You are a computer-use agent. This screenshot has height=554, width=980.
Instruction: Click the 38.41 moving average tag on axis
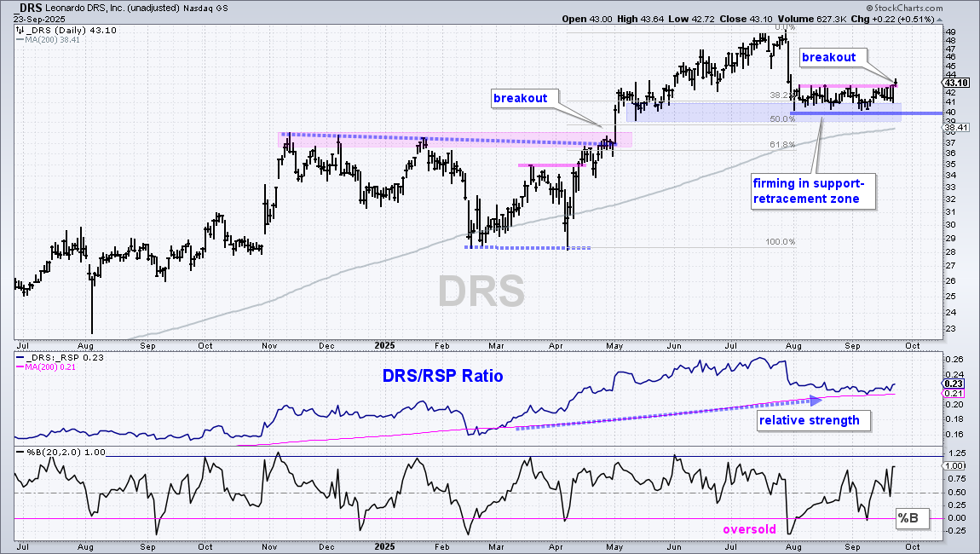956,128
